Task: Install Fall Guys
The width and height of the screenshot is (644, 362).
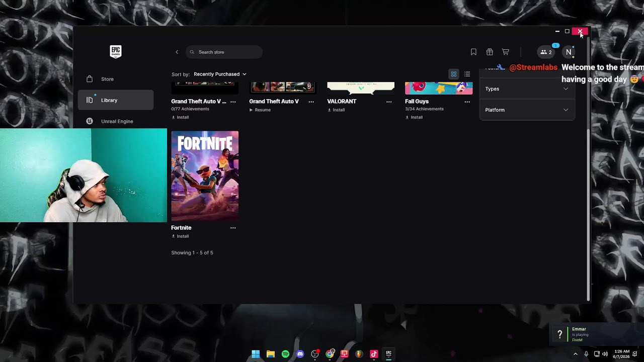Action: 414,117
